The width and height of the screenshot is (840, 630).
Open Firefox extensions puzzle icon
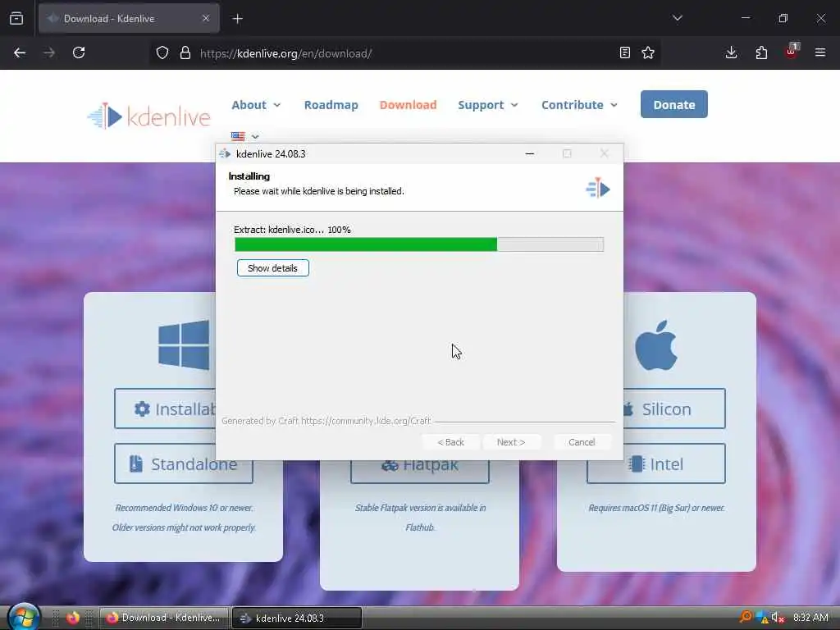(x=761, y=52)
